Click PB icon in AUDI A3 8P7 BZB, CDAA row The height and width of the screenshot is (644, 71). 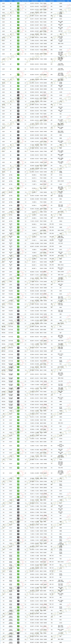coord(18,43)
